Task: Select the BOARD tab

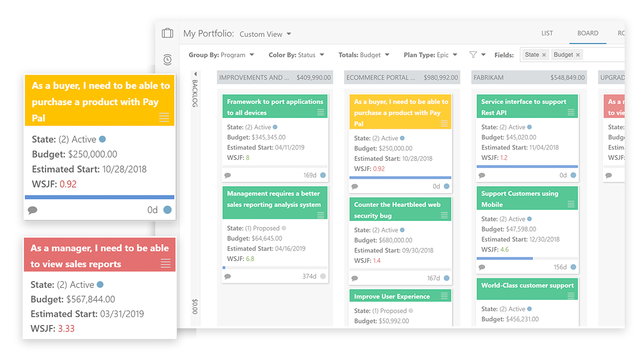Action: point(588,33)
